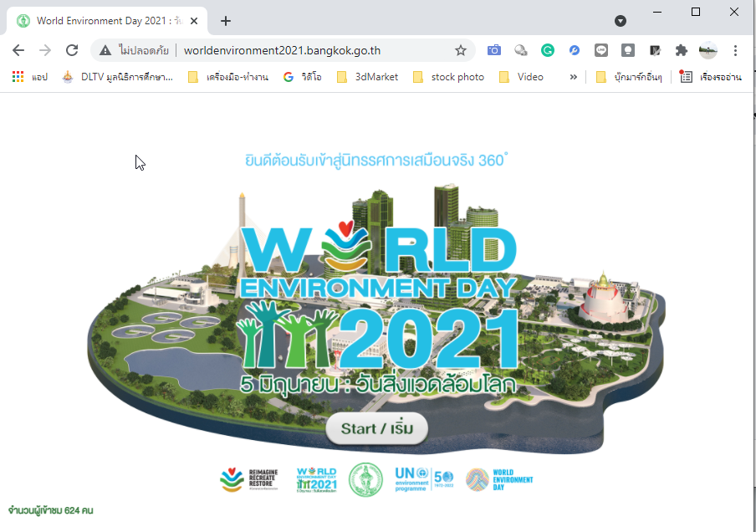756x532 pixels.
Task: Open the stock photo bookmark folder
Action: point(449,77)
